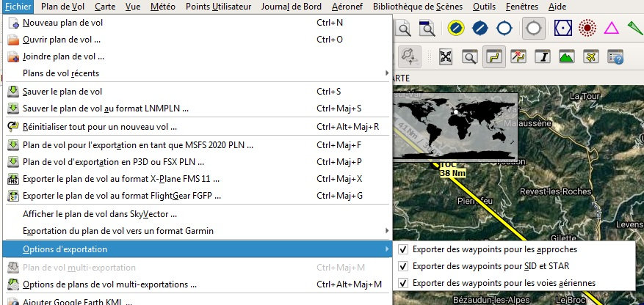The width and height of the screenshot is (644, 305).
Task: Open the Bibliothèque de Scènes menu
Action: (418, 7)
